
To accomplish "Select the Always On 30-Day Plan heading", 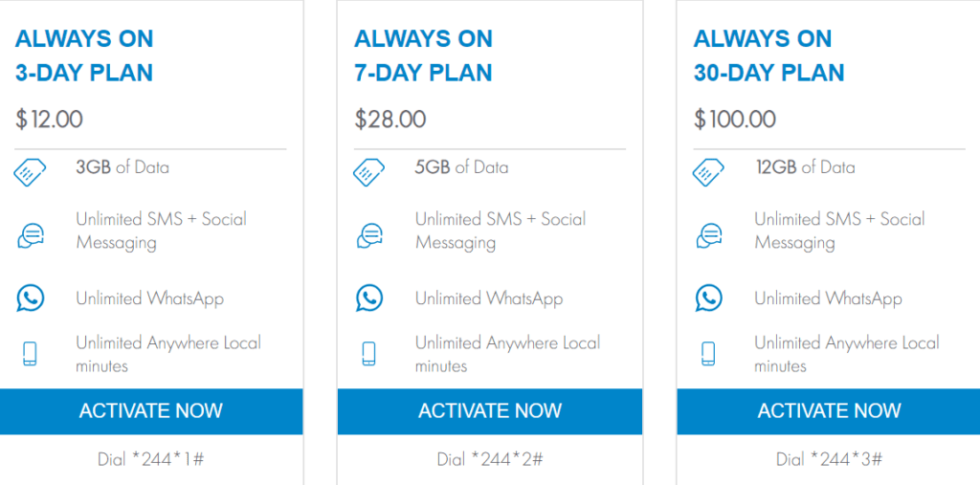I will (768, 55).
